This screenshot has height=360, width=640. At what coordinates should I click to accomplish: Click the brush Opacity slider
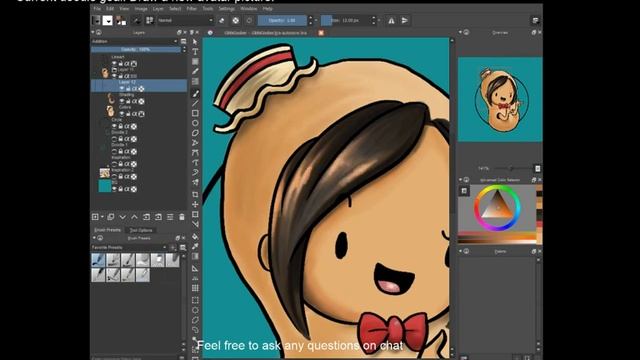coord(282,20)
